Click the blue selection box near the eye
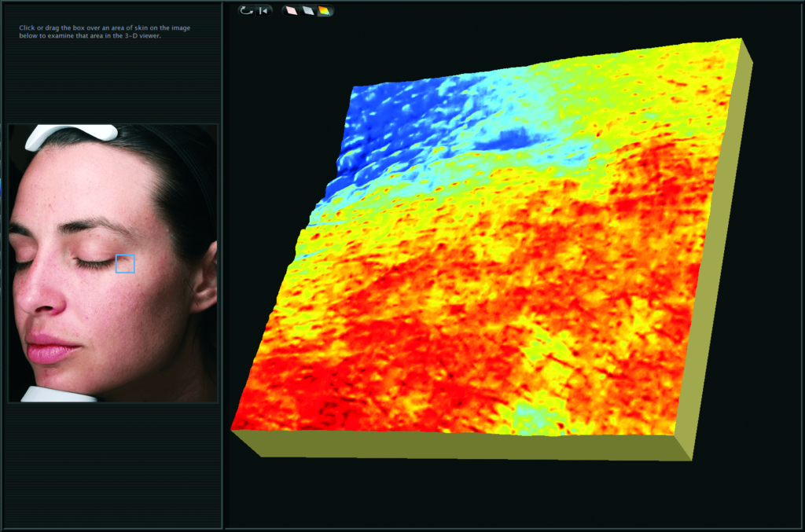This screenshot has width=805, height=532. click(125, 264)
